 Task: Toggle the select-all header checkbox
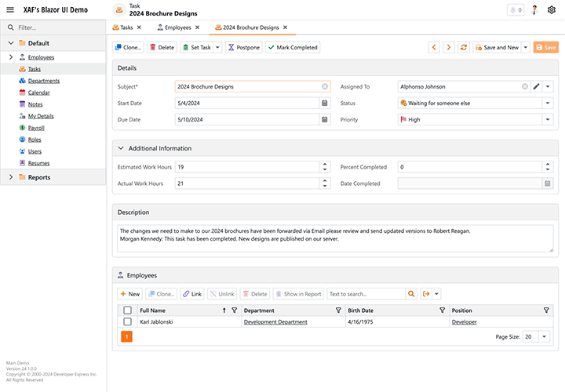tap(127, 310)
